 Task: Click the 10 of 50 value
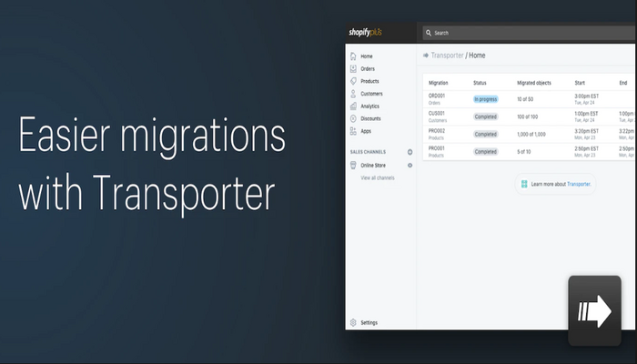click(x=525, y=99)
